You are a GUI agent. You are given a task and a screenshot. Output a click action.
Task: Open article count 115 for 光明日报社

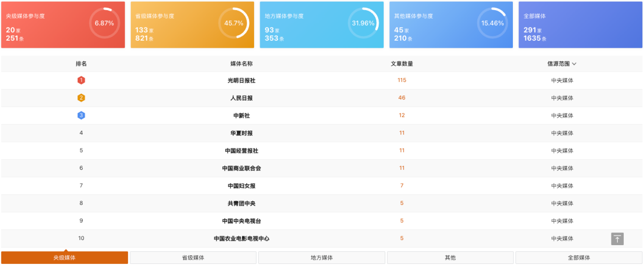click(x=402, y=80)
